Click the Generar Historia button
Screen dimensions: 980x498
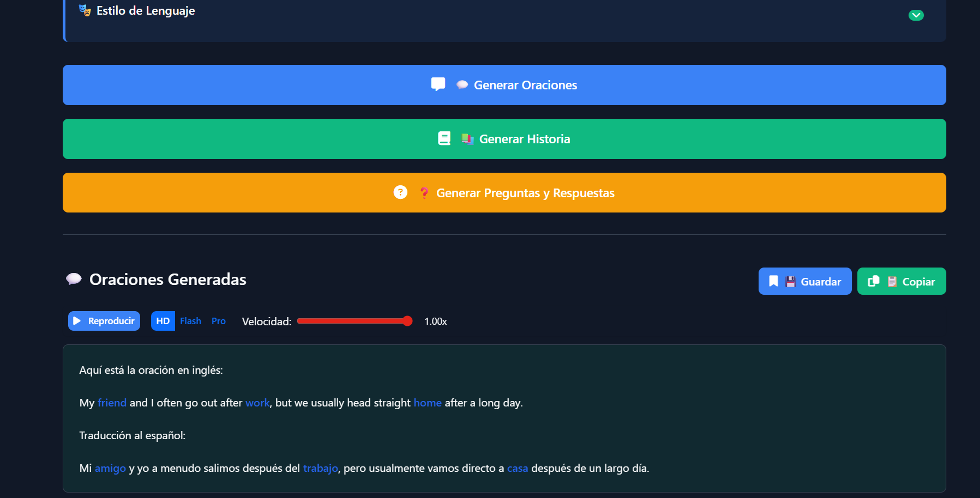[504, 139]
